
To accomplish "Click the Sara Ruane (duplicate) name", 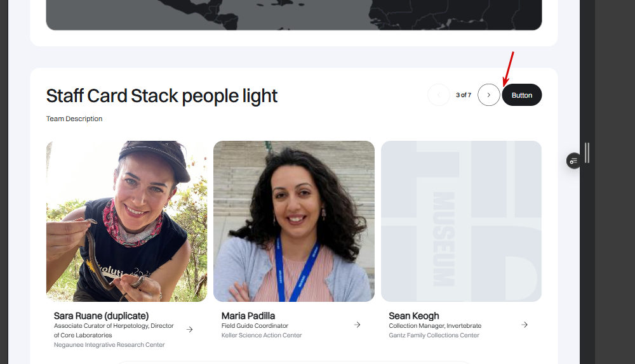I will pyautogui.click(x=101, y=316).
